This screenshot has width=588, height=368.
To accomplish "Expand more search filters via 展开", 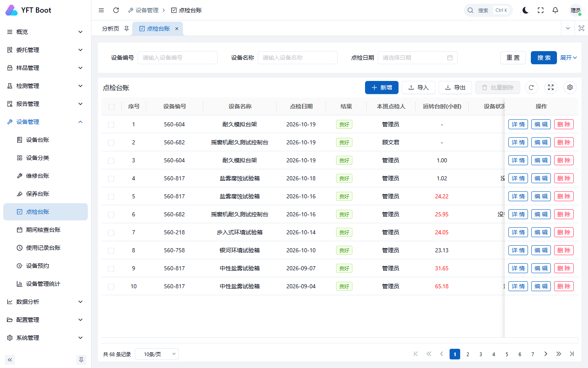I will point(568,58).
